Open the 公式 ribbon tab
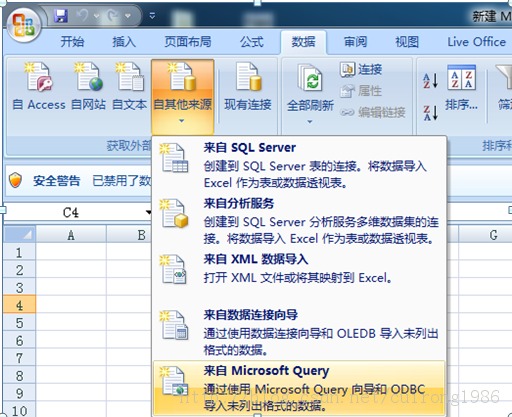 click(x=252, y=42)
